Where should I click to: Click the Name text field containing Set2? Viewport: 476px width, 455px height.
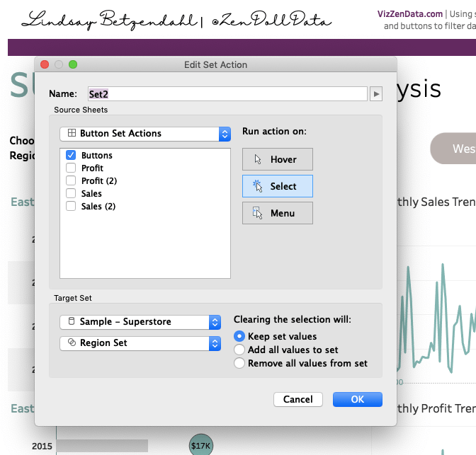227,94
